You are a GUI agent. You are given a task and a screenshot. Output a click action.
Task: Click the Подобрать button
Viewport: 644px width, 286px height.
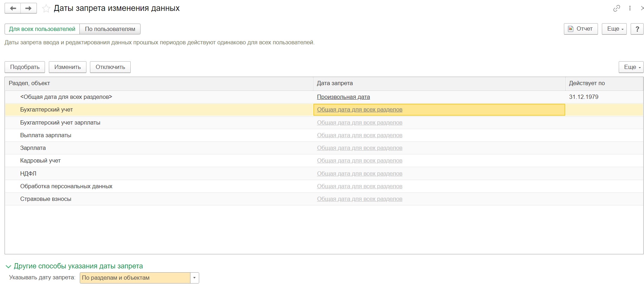tap(25, 67)
